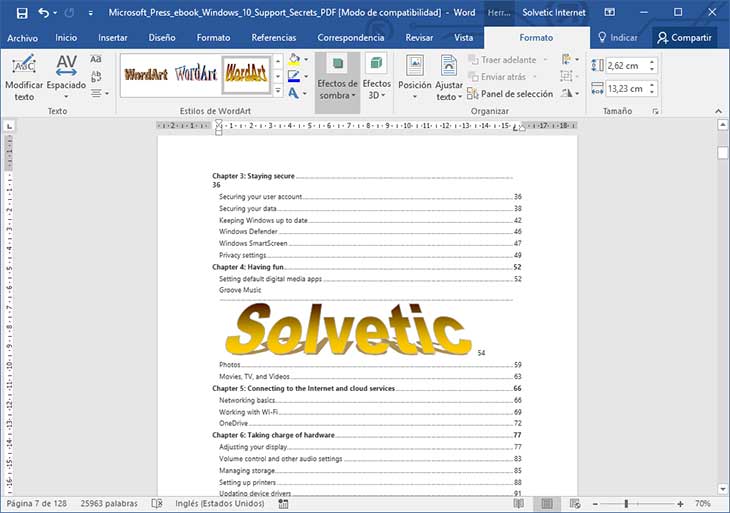Open the Rotate objects menu

pos(570,94)
